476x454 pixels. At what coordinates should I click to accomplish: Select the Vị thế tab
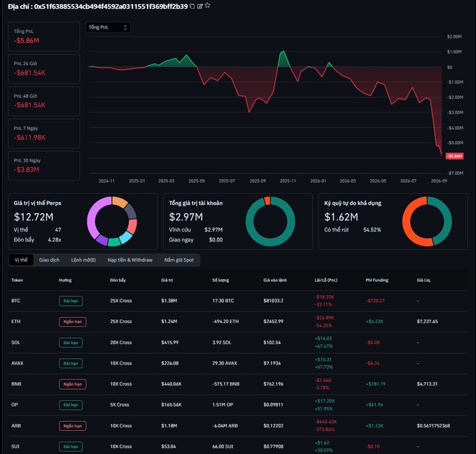point(21,260)
